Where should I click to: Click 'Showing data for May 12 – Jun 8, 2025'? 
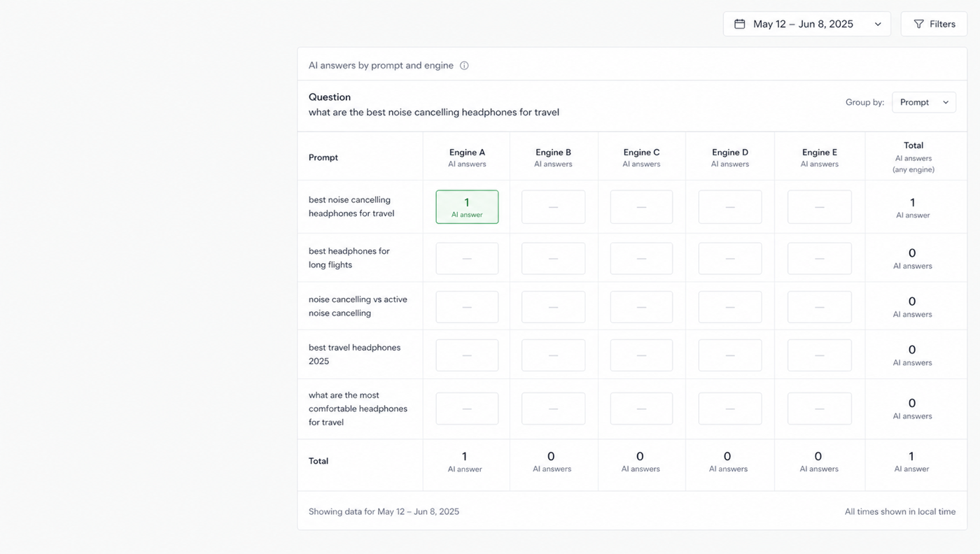click(x=384, y=511)
